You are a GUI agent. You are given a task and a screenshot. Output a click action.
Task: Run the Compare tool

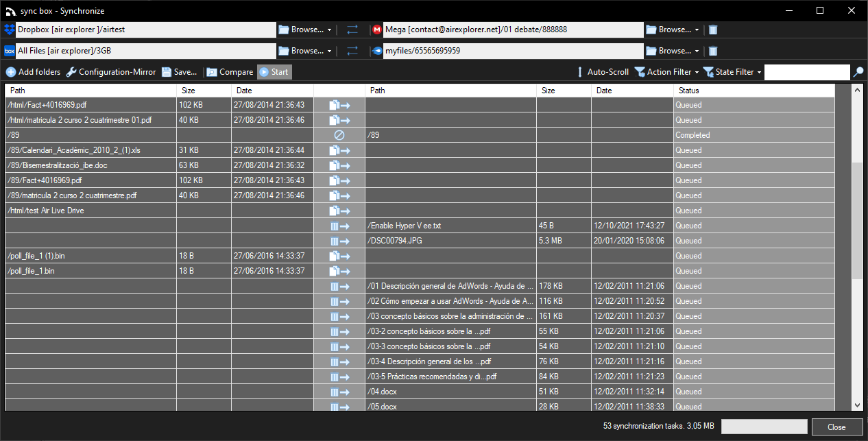[x=229, y=71]
